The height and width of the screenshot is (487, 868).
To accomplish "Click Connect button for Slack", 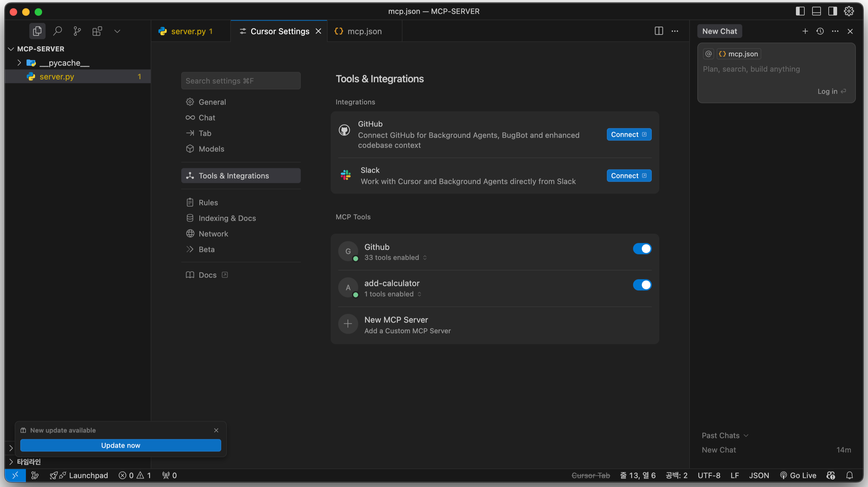I will [629, 176].
